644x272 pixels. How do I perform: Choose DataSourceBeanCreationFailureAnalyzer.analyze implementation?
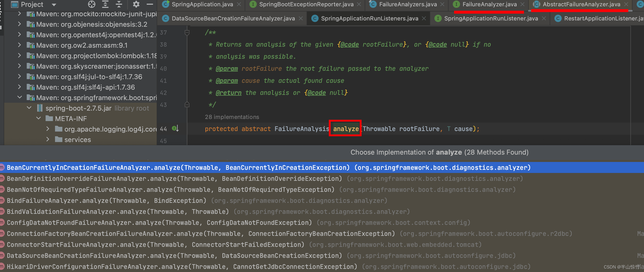(322, 255)
